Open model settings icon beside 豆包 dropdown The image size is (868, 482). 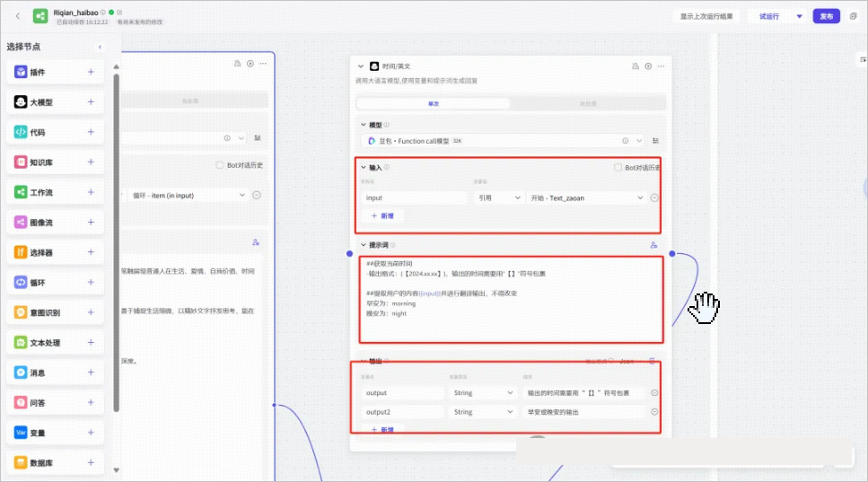[655, 141]
